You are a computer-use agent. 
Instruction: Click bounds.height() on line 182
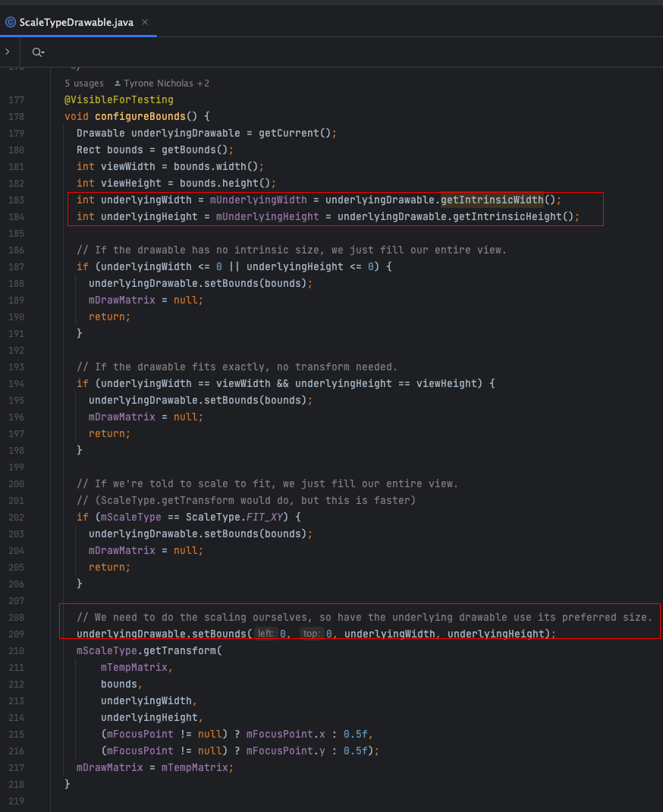coord(225,184)
